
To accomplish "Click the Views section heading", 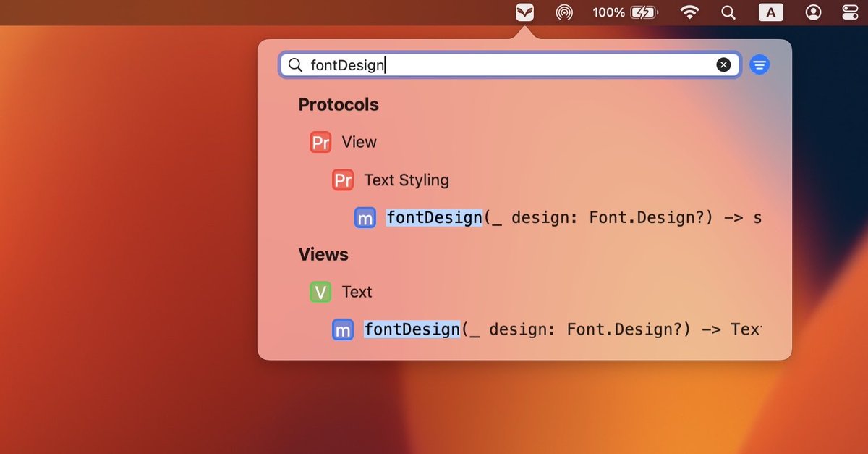I will (323, 254).
